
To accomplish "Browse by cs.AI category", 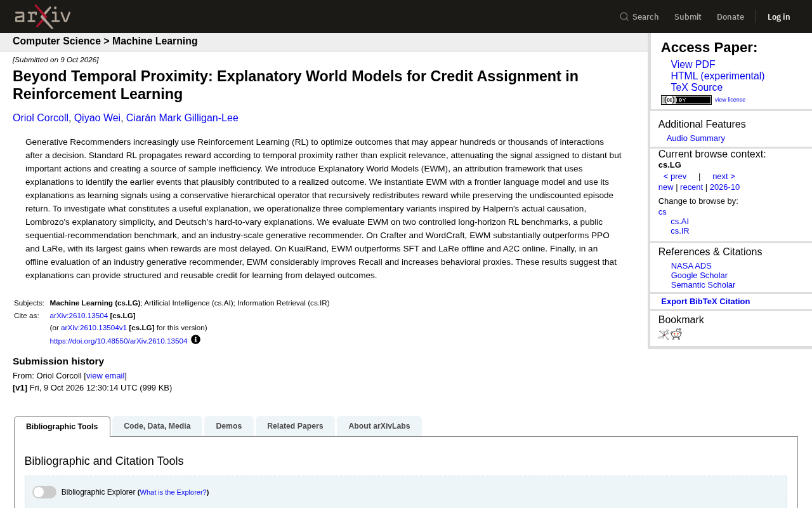I will (679, 222).
